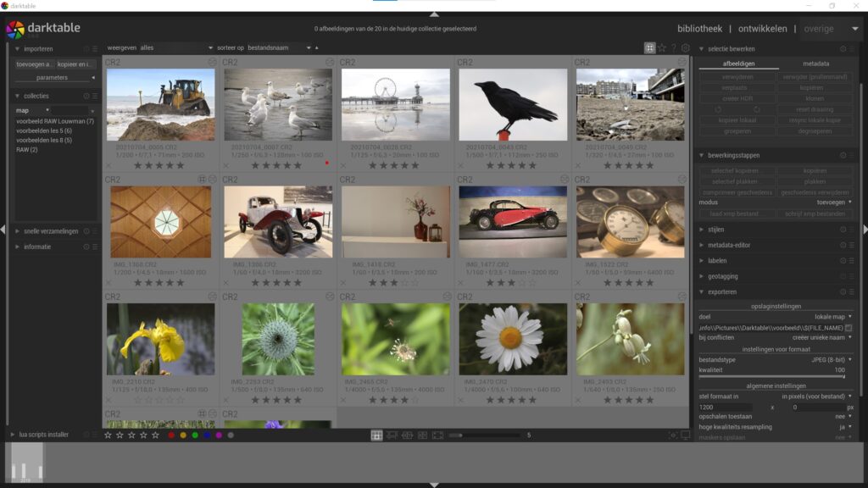Select the afbeeldingen tab
The width and height of the screenshot is (868, 488).
pos(738,64)
